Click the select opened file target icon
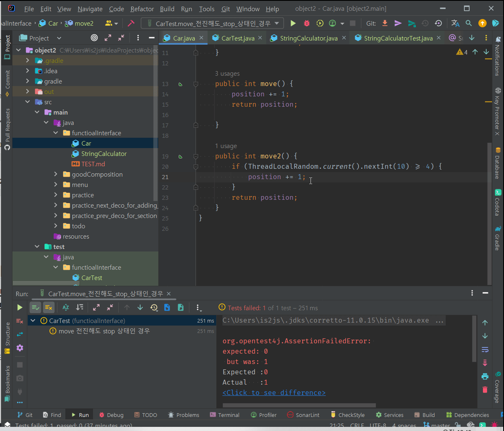 click(94, 38)
